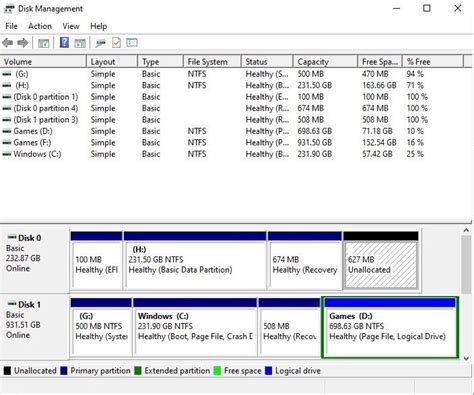Click the 231.50 GB capacity cell
Image resolution: width=474 pixels, height=395 pixels.
coord(315,85)
